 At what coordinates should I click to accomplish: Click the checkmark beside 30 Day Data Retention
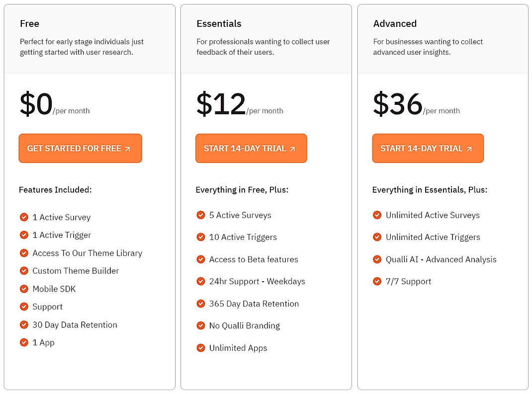click(x=24, y=324)
